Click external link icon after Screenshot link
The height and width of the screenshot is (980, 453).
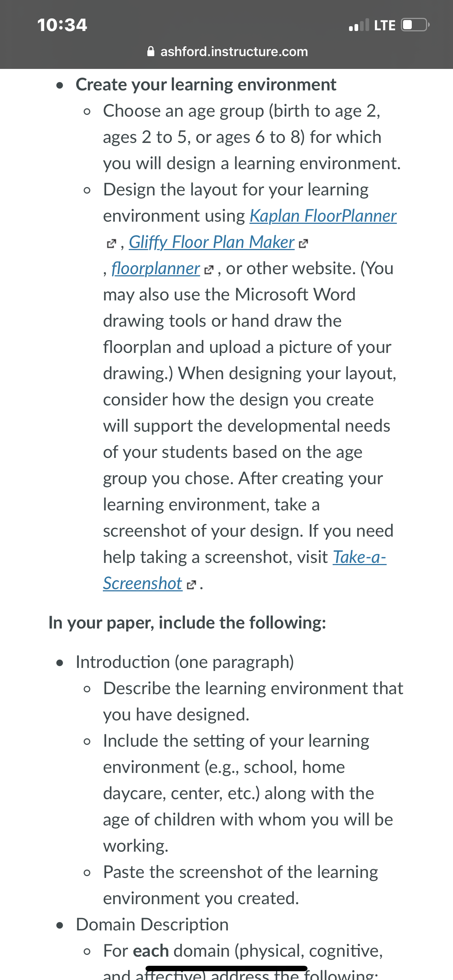point(191,585)
